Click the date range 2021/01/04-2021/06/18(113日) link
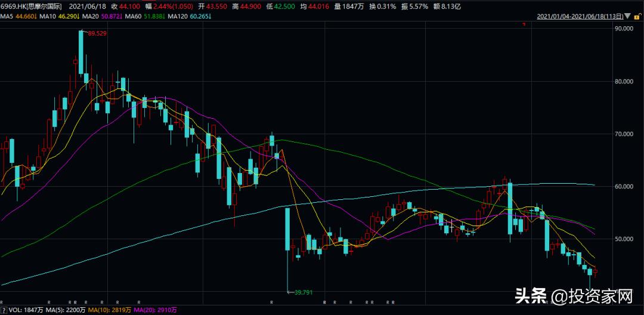644x315 pixels. (580, 17)
